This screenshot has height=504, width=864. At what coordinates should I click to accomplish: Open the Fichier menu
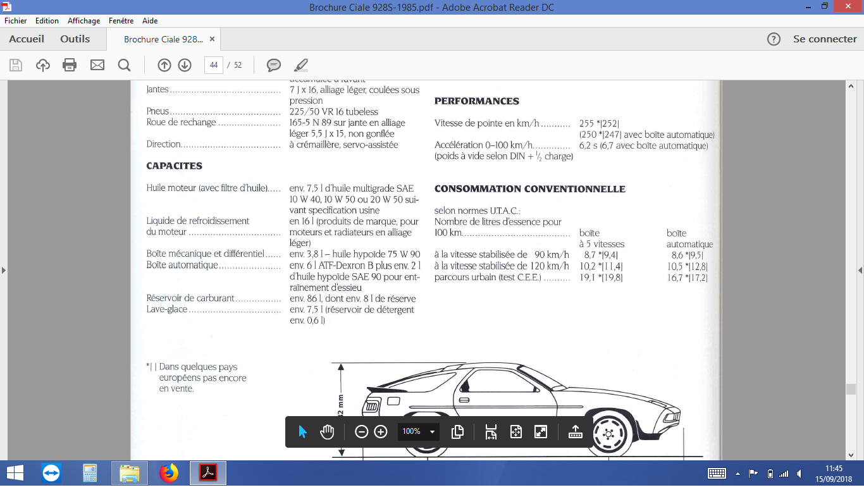[x=16, y=21]
